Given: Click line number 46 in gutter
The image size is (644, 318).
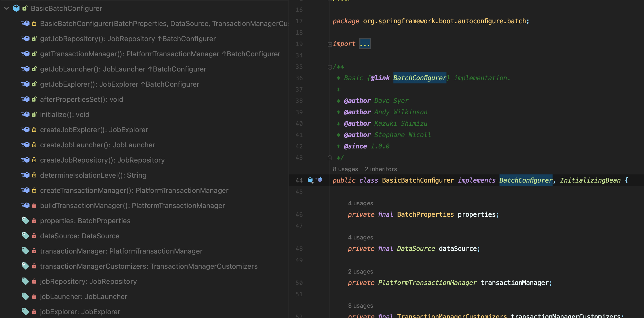Looking at the screenshot, I should click(x=299, y=215).
